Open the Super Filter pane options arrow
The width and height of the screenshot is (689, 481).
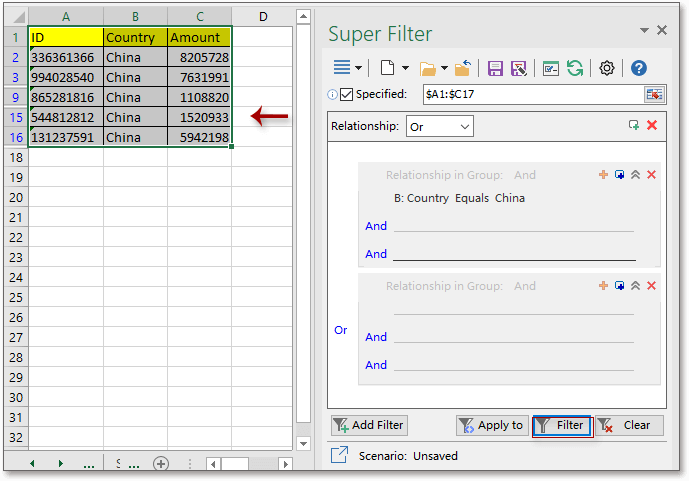[x=645, y=31]
